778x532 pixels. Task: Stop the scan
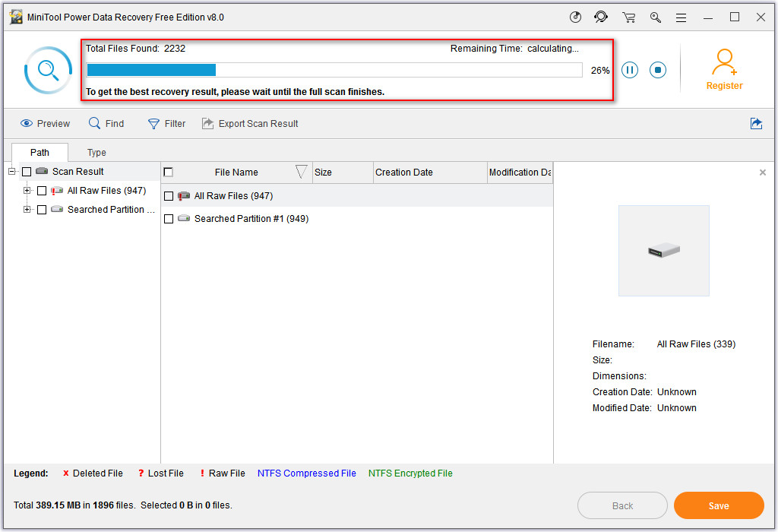pyautogui.click(x=658, y=70)
